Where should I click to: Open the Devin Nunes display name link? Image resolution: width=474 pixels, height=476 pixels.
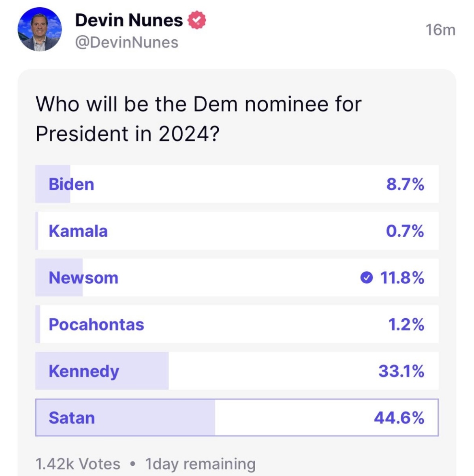(x=129, y=20)
